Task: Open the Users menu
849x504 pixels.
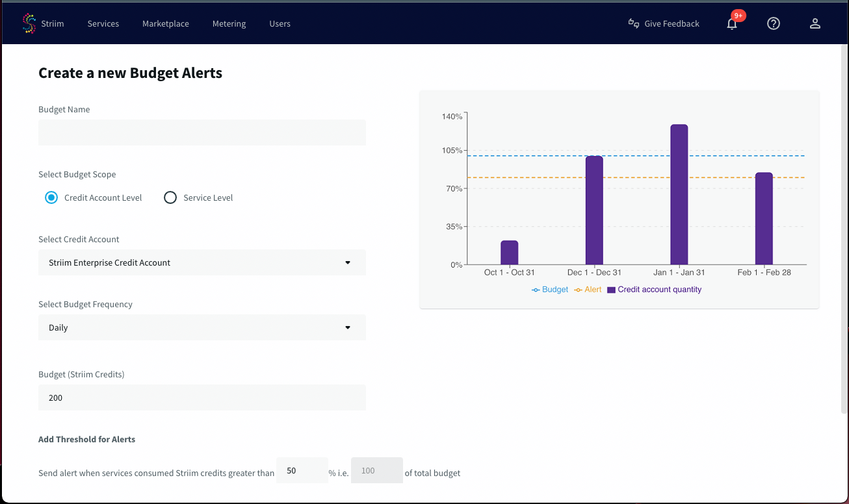Action: click(280, 23)
